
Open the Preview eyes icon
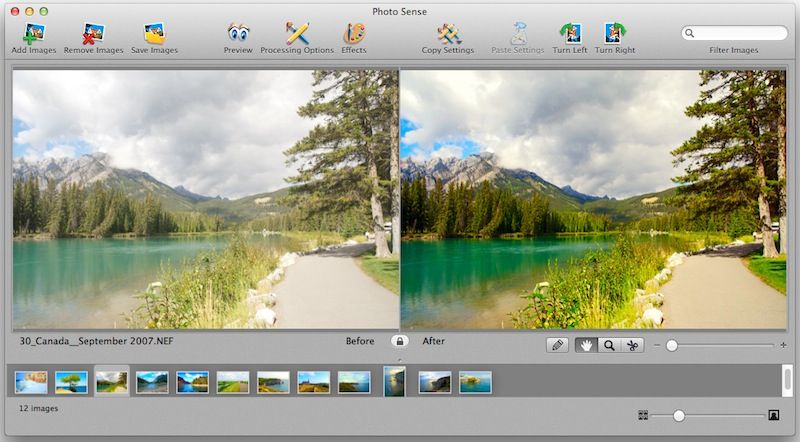[238, 33]
